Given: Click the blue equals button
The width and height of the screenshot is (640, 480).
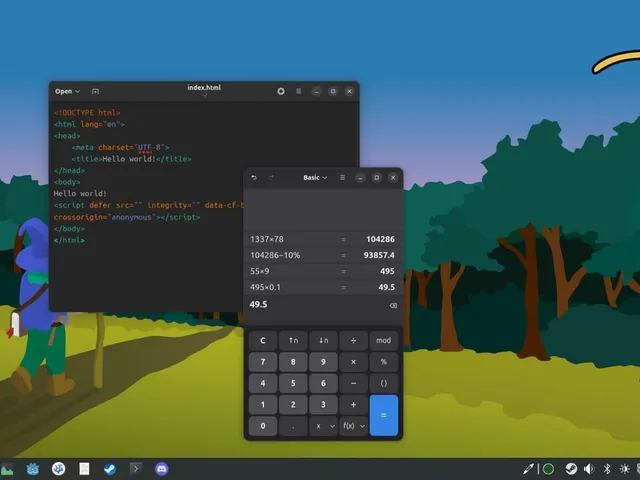Looking at the screenshot, I should pos(384,415).
